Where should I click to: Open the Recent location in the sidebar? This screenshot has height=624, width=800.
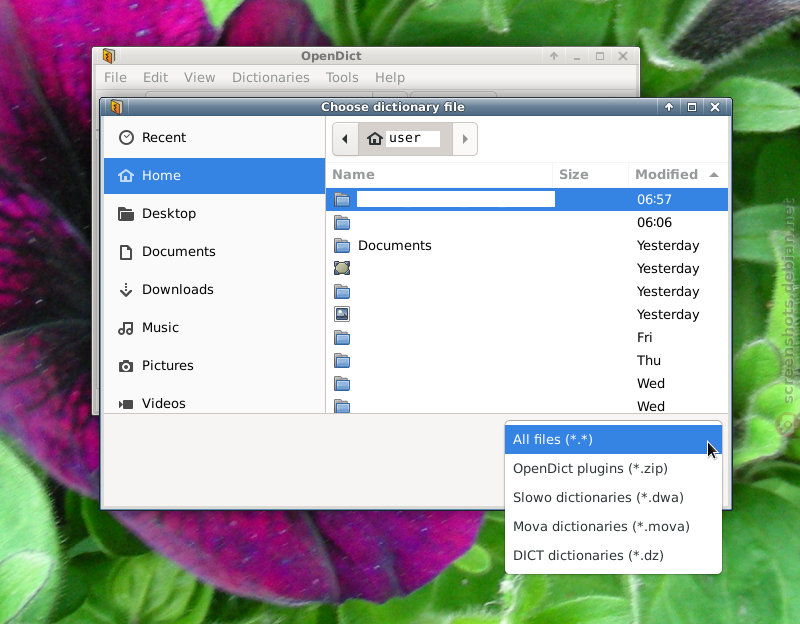pos(214,137)
